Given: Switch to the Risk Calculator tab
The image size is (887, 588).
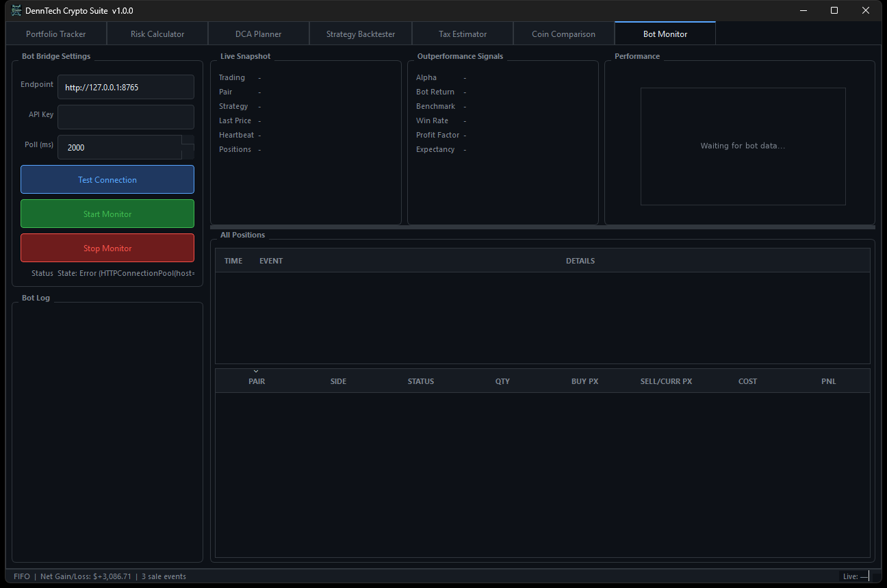Looking at the screenshot, I should pos(157,34).
